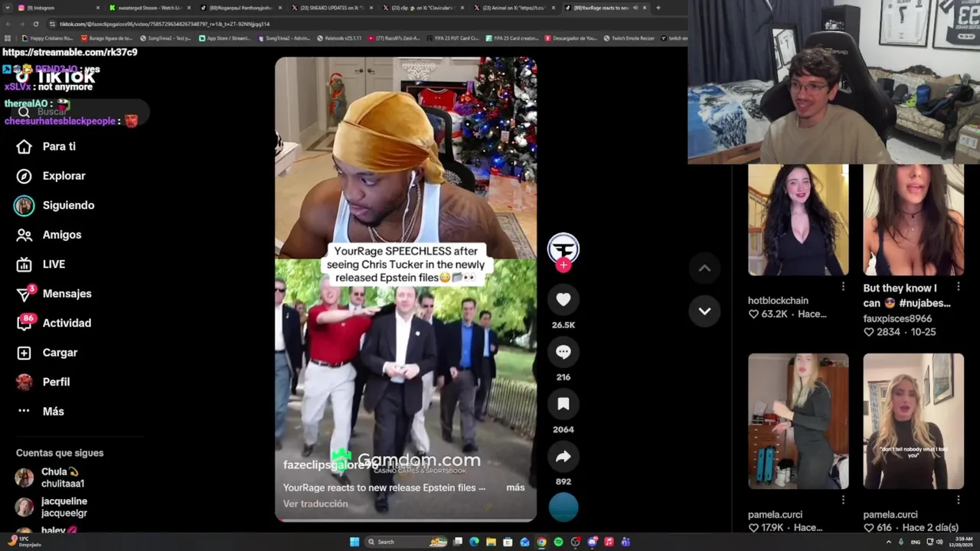Show hidden system tray icons
The image size is (980, 551).
click(889, 542)
